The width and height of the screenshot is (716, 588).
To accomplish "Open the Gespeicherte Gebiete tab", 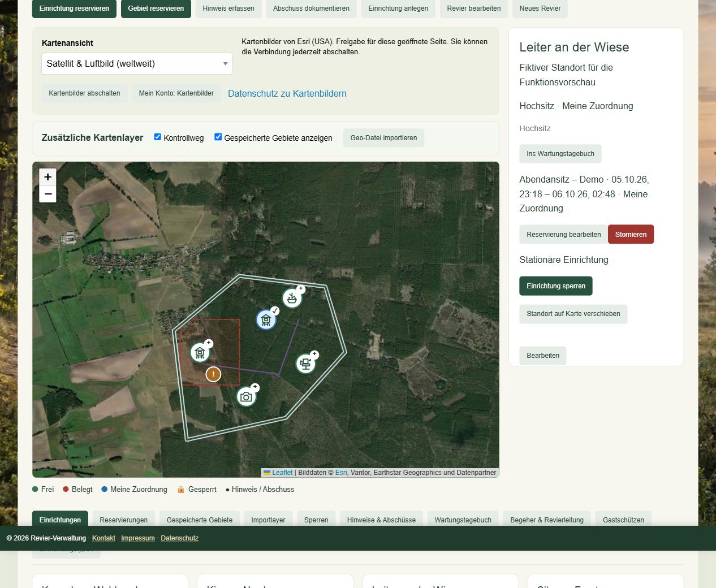I will (200, 520).
